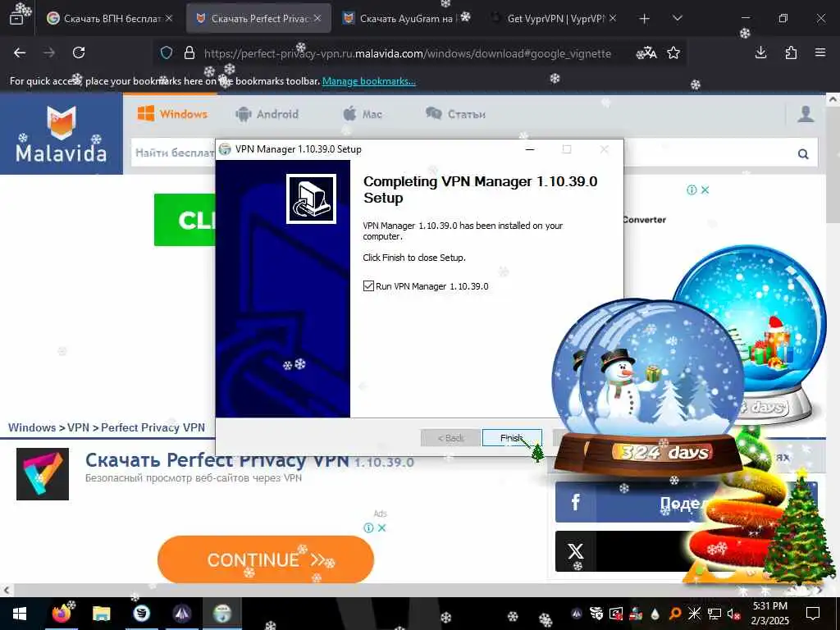Open a new browser tab
Screen dimensions: 840x630
point(645,19)
